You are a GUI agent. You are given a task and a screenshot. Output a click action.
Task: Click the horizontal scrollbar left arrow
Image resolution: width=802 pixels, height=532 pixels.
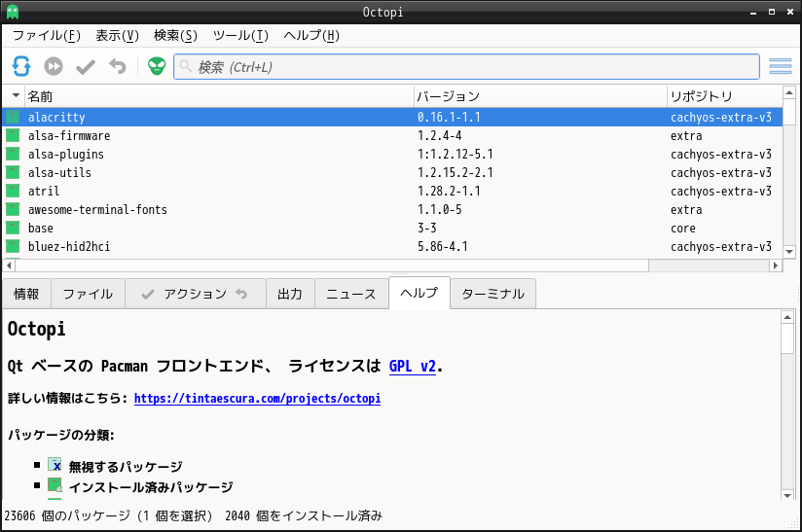tap(9, 266)
